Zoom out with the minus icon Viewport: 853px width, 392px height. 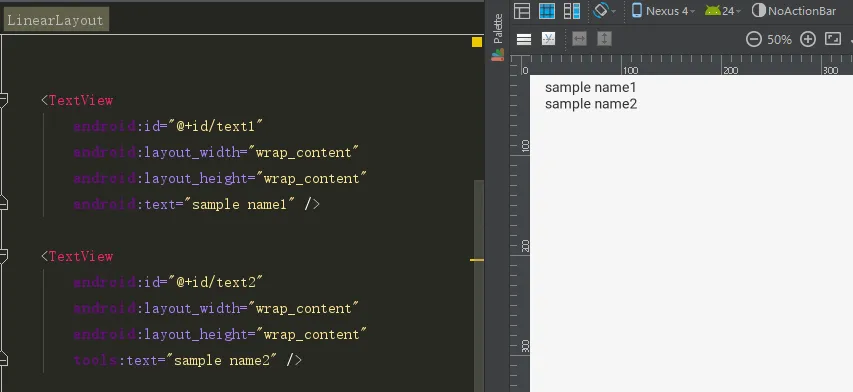pos(753,39)
